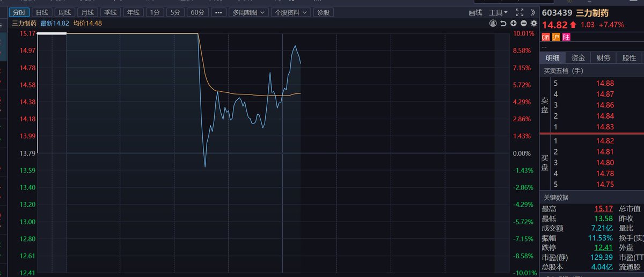Click the 最低 value 13.58
The height and width of the screenshot is (277, 644).
(604, 218)
